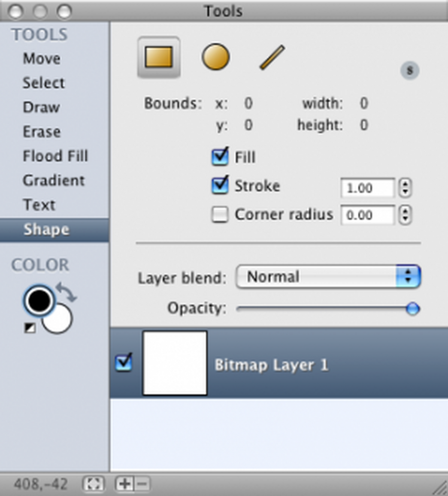This screenshot has height=496, width=448.
Task: Click the Bitmap Layer 1 thumbnail
Action: (174, 363)
